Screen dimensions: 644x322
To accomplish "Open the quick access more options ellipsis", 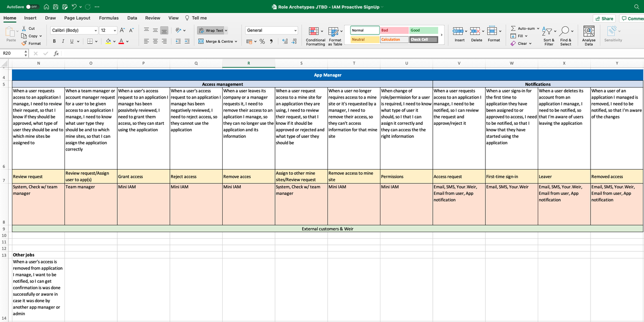I will tap(97, 7).
